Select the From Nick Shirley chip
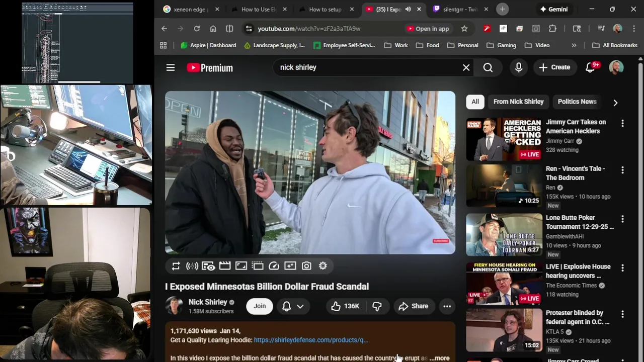The width and height of the screenshot is (644, 362). pos(518,102)
